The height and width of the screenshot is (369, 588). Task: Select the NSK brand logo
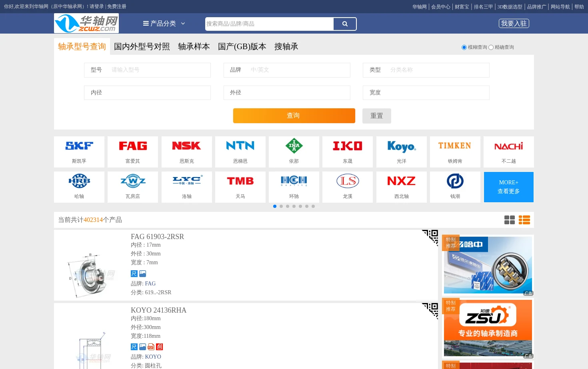click(186, 146)
